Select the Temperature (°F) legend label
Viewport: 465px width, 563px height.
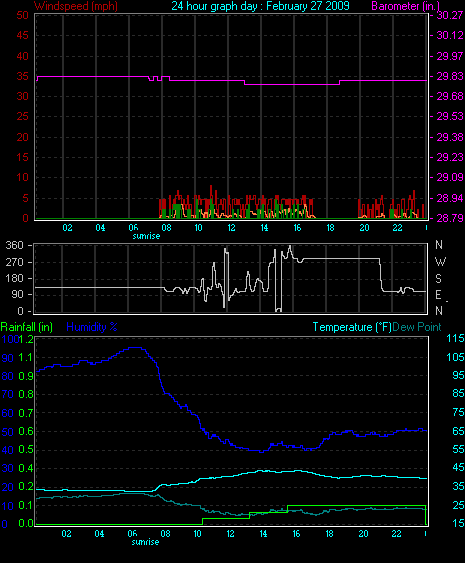click(352, 327)
